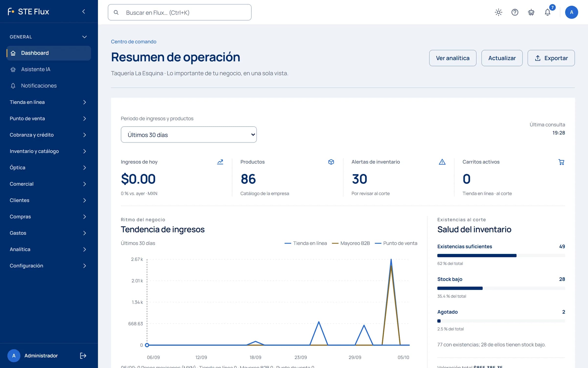
Task: Open the Últimos 30 días period dropdown
Action: point(189,134)
